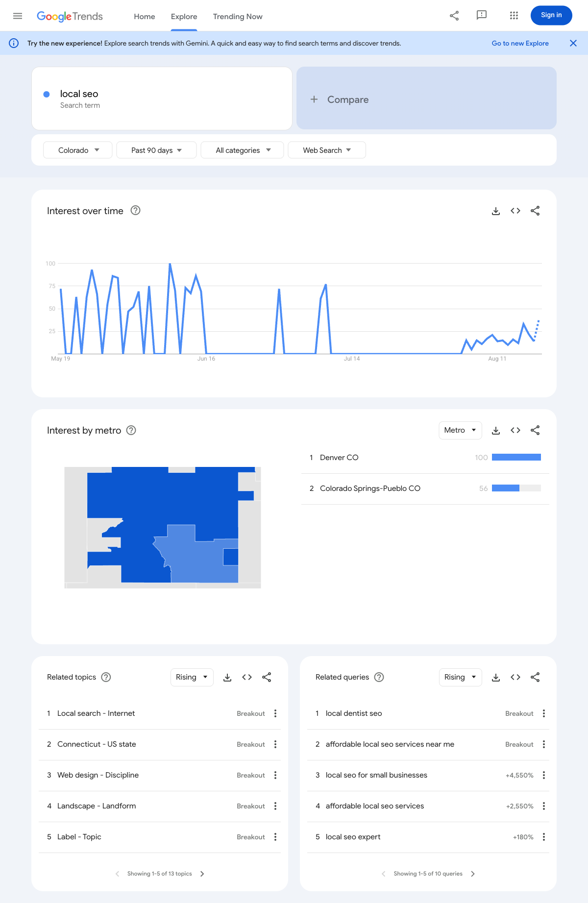Image resolution: width=588 pixels, height=903 pixels.
Task: Open the Google apps grid
Action: tap(514, 16)
